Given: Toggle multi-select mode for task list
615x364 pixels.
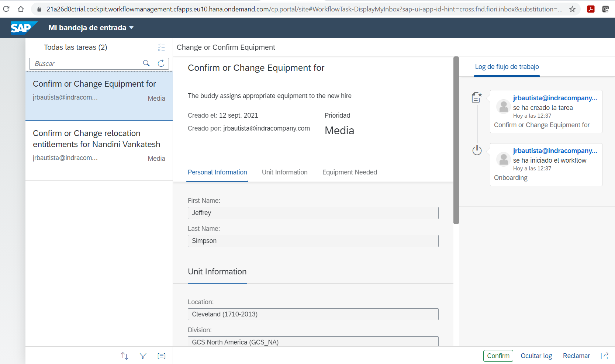Looking at the screenshot, I should pos(161,48).
